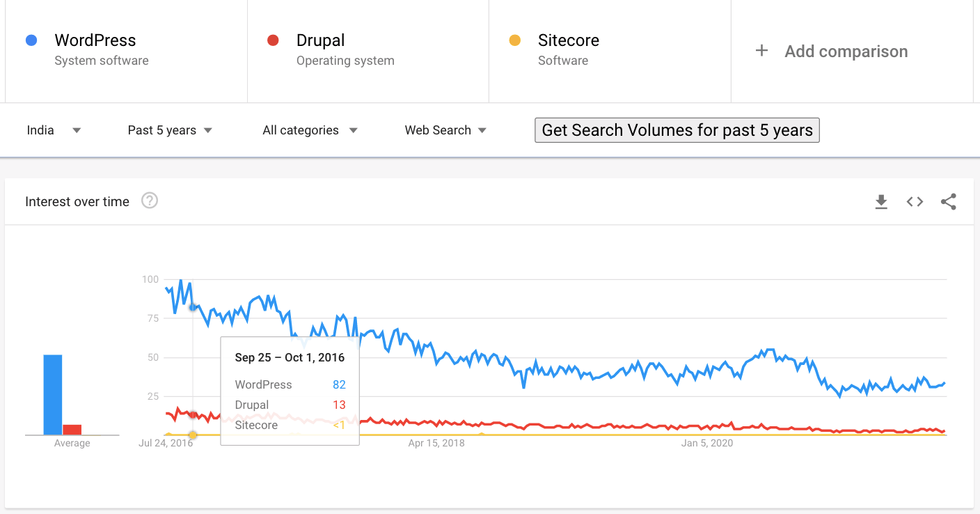Viewport: 980px width, 514px height.
Task: Select the Drupal search term card
Action: [x=367, y=50]
